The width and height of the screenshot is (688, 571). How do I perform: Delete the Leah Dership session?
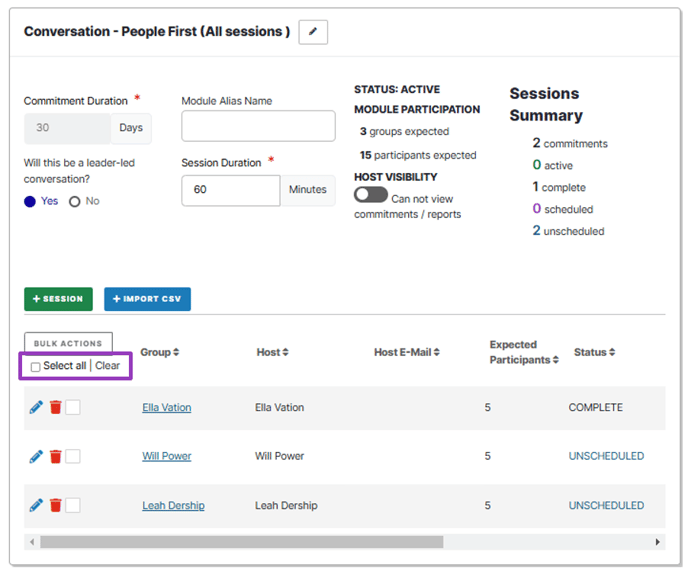tap(55, 505)
